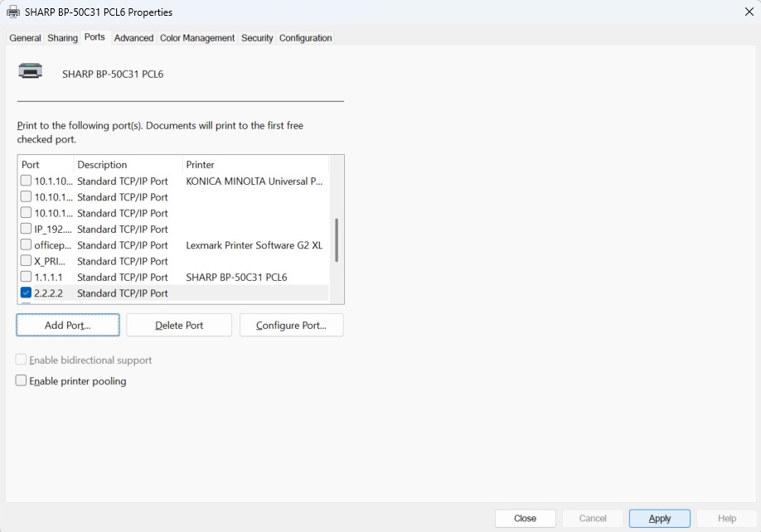
Task: Switch to the Sharing tab
Action: coord(63,38)
